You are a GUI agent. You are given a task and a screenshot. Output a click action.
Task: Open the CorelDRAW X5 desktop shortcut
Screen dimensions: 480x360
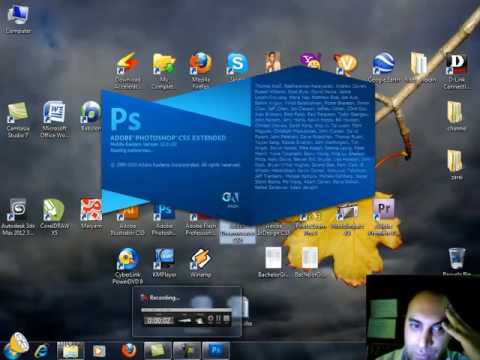click(x=54, y=217)
